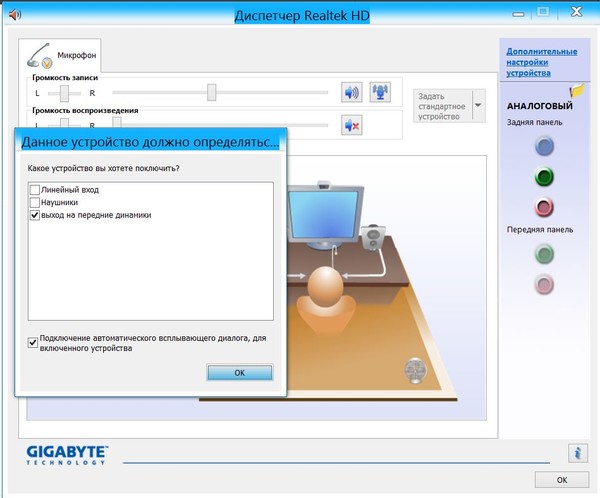Minimize the Realtek HD manager window
Viewport: 600px width, 498px height.
tap(518, 14)
